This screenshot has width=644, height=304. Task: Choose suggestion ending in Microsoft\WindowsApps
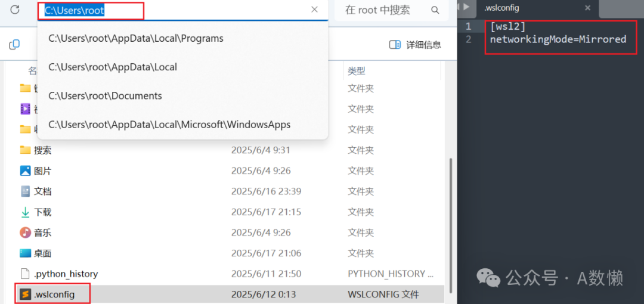pos(169,125)
